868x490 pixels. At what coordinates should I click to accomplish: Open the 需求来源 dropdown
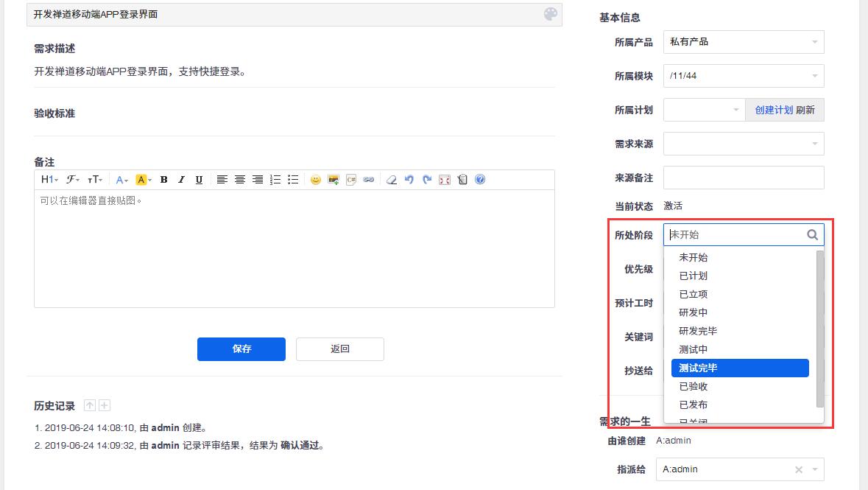coord(744,144)
